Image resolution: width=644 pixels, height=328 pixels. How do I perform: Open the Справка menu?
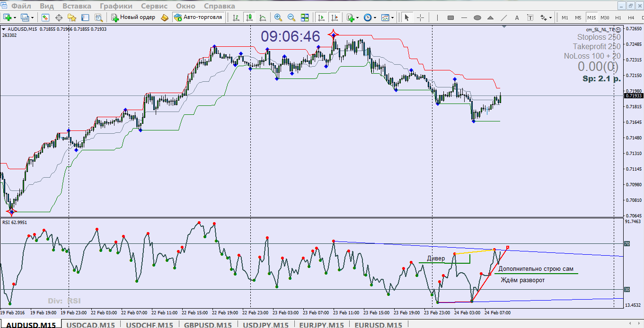coord(219,6)
